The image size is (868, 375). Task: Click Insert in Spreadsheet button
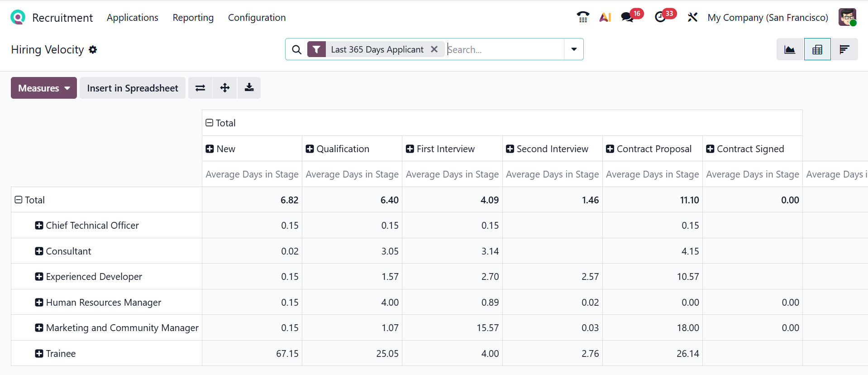coord(133,88)
